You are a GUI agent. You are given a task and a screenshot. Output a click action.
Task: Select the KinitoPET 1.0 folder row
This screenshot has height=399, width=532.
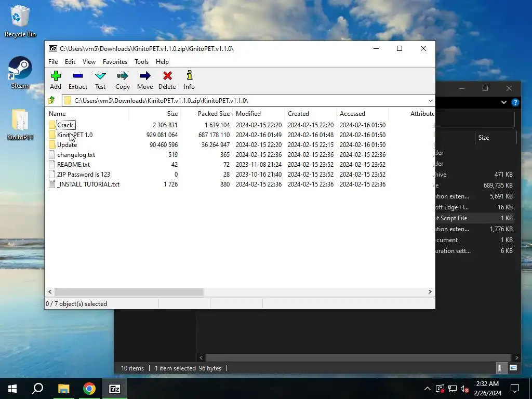240,135
